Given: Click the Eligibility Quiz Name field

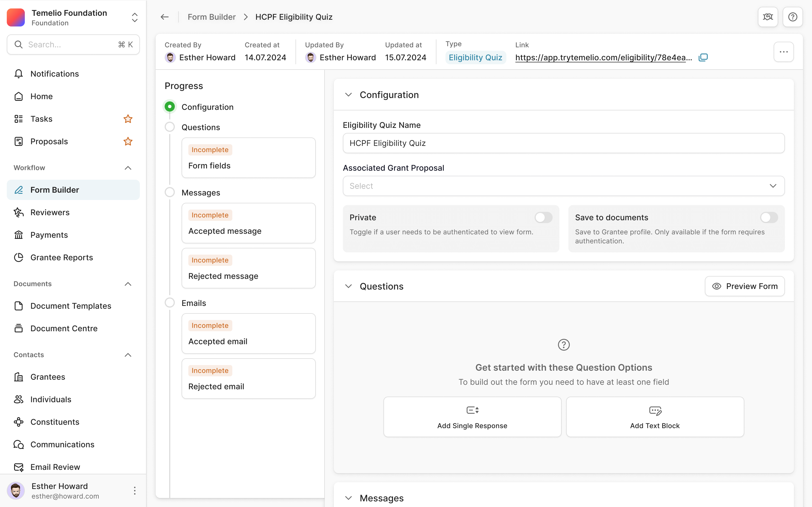Looking at the screenshot, I should [x=563, y=143].
